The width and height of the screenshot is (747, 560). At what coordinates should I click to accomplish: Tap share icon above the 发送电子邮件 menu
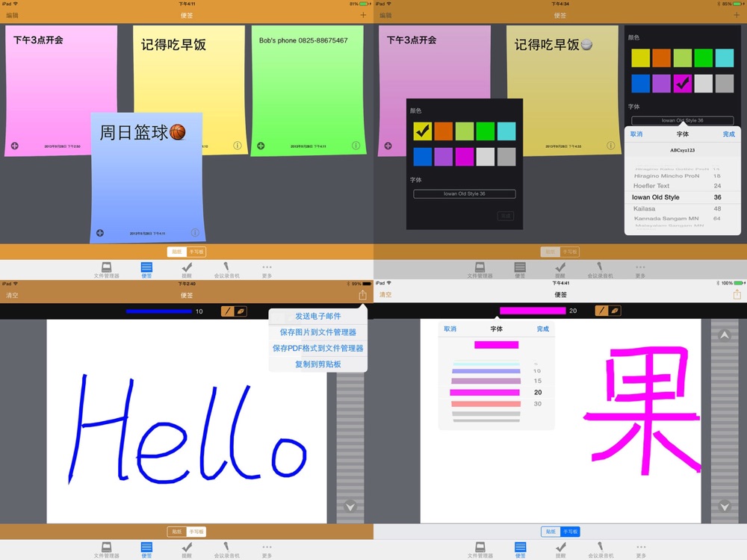(362, 295)
